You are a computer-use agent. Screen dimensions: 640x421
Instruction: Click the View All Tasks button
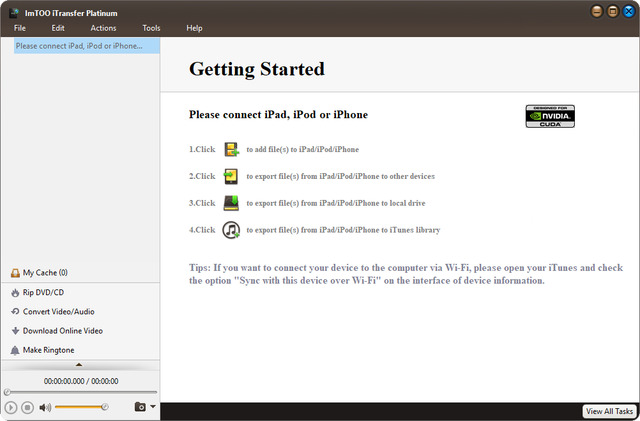click(609, 411)
